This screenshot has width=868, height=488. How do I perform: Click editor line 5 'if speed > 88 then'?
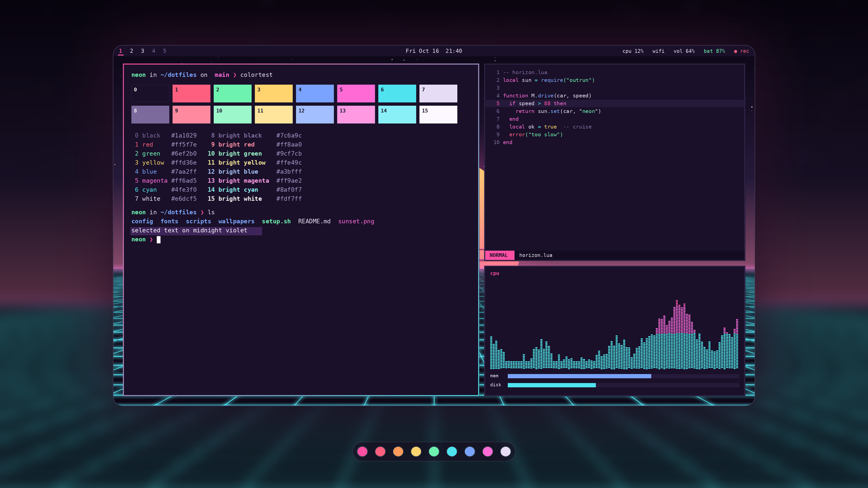pos(615,104)
